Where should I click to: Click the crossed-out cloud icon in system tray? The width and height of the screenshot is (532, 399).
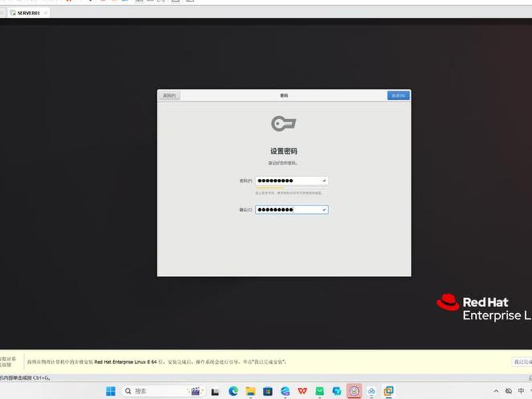pos(509,391)
